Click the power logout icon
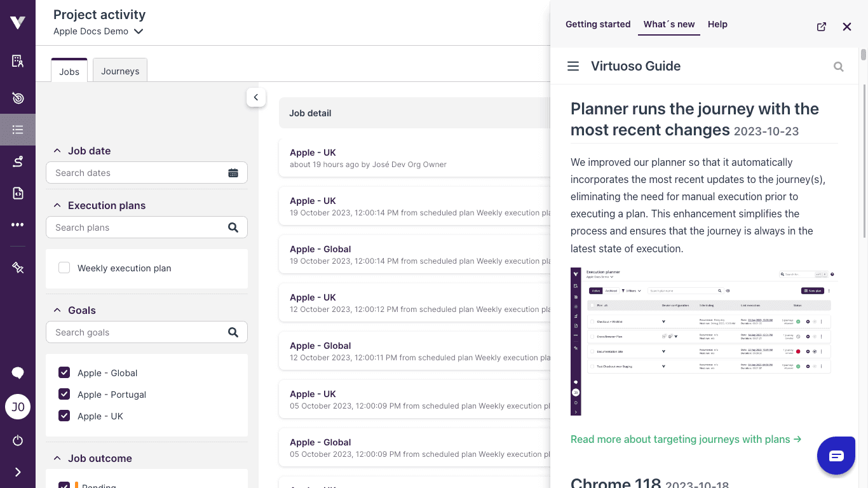The image size is (868, 488). (18, 440)
